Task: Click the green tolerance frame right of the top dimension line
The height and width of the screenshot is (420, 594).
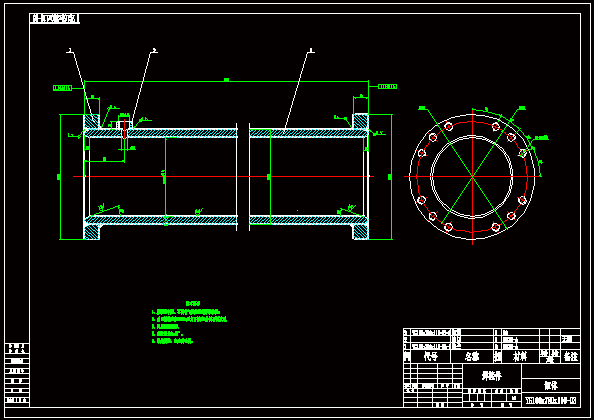Action: coord(388,87)
